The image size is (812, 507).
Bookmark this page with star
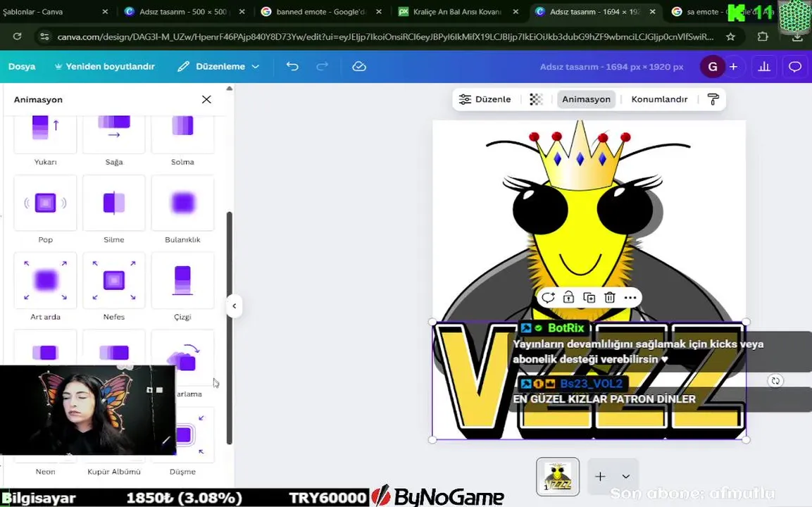[730, 37]
